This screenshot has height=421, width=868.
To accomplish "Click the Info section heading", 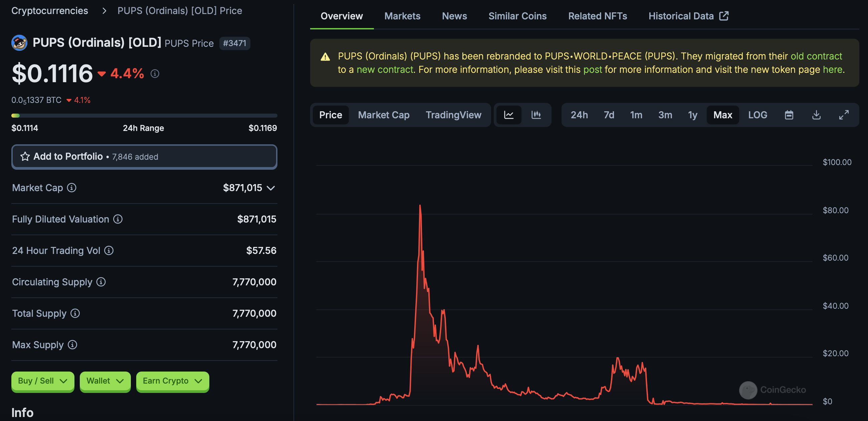I will [22, 413].
